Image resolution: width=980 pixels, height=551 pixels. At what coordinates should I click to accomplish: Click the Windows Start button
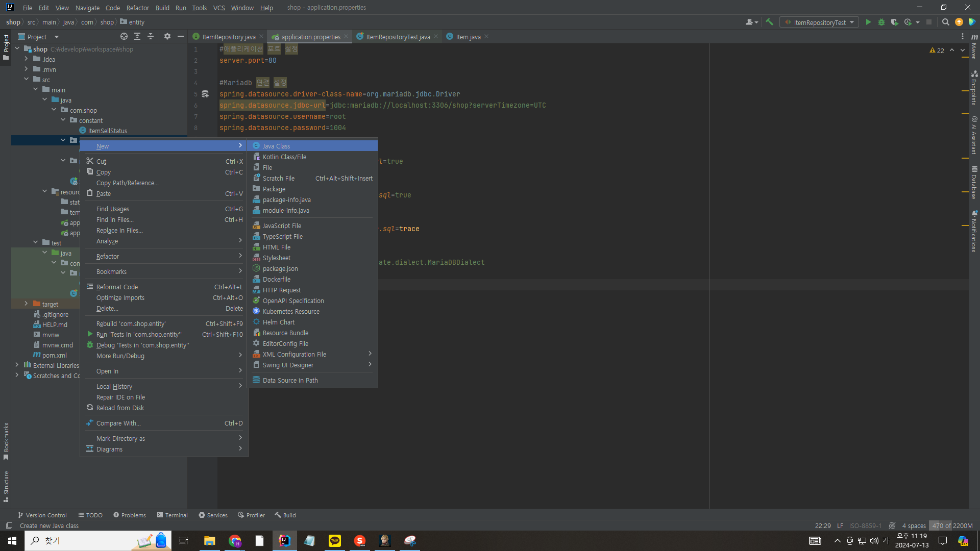pyautogui.click(x=12, y=541)
